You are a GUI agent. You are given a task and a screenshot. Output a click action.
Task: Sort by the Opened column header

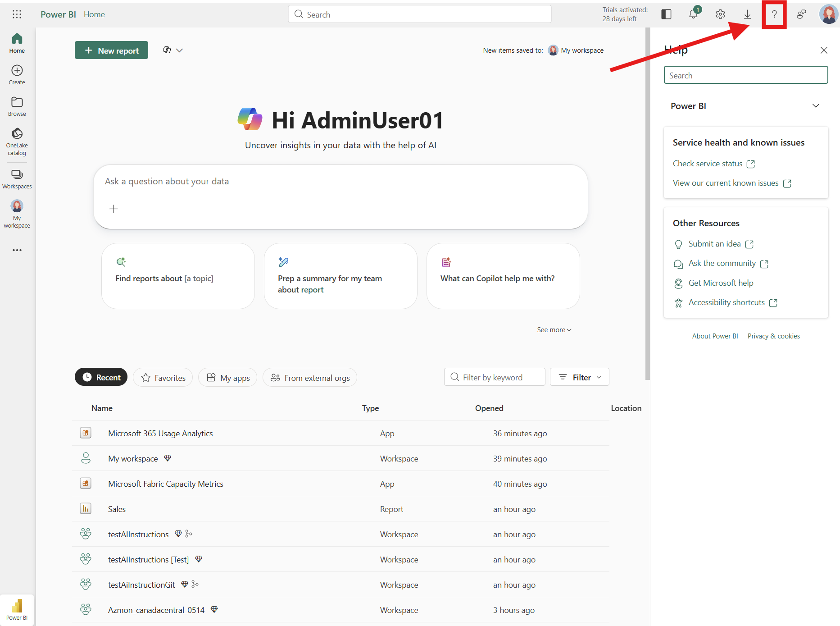(x=489, y=408)
